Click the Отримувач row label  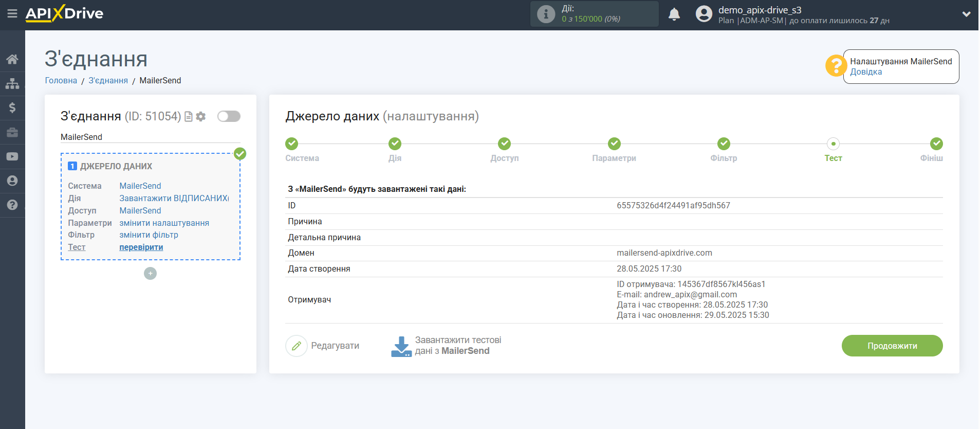(309, 299)
